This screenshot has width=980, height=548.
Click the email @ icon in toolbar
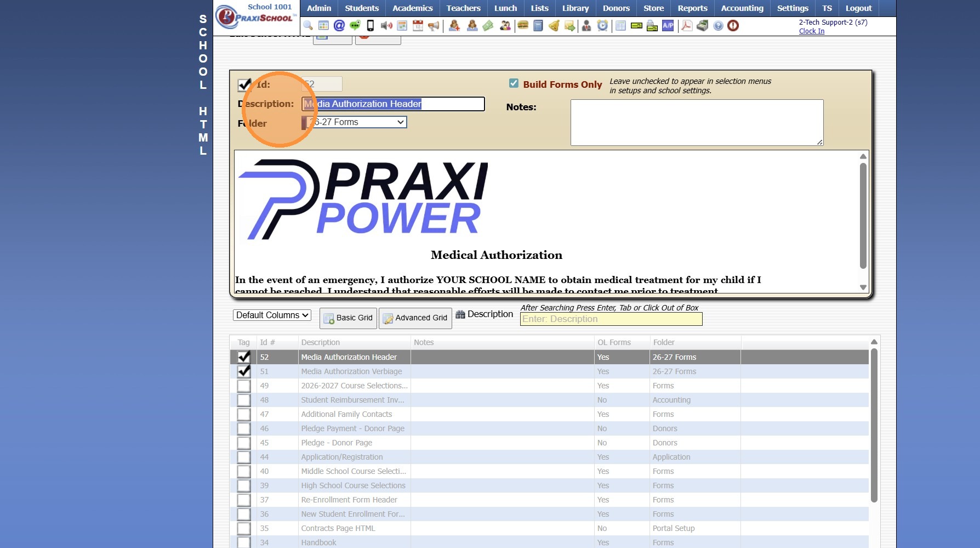(x=339, y=26)
